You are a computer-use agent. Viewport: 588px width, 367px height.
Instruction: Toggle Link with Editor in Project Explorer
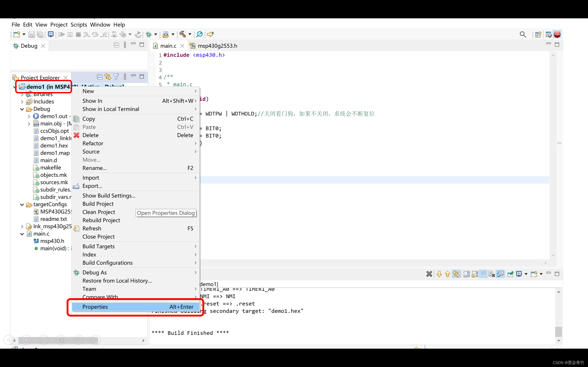(x=108, y=77)
